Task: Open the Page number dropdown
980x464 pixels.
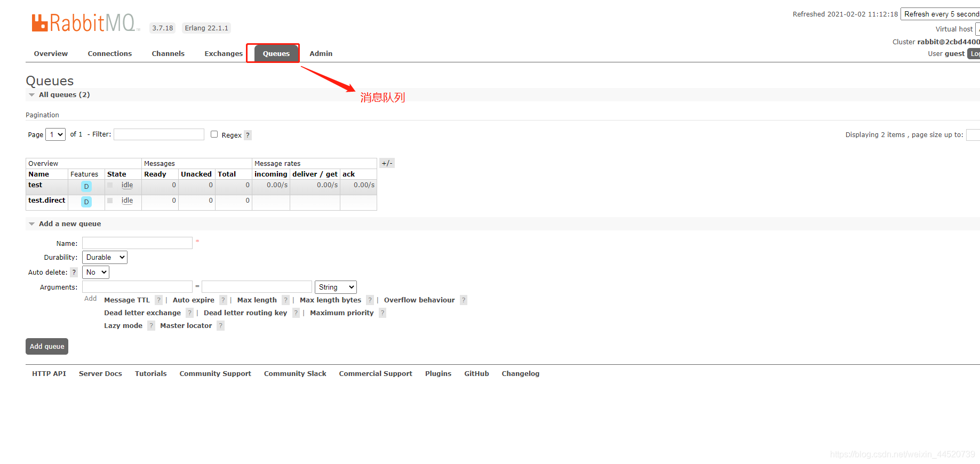Action: click(55, 134)
